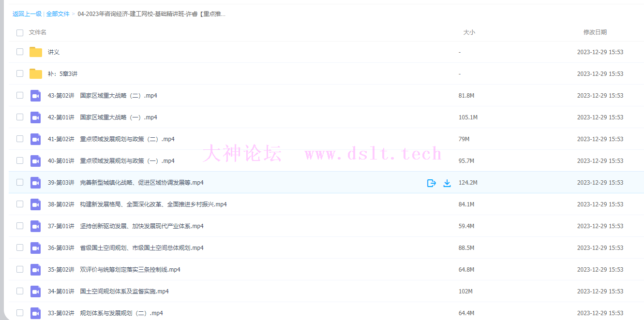Image resolution: width=644 pixels, height=320 pixels.
Task: Click video icon of 43-第02讲 file
Action: point(36,95)
